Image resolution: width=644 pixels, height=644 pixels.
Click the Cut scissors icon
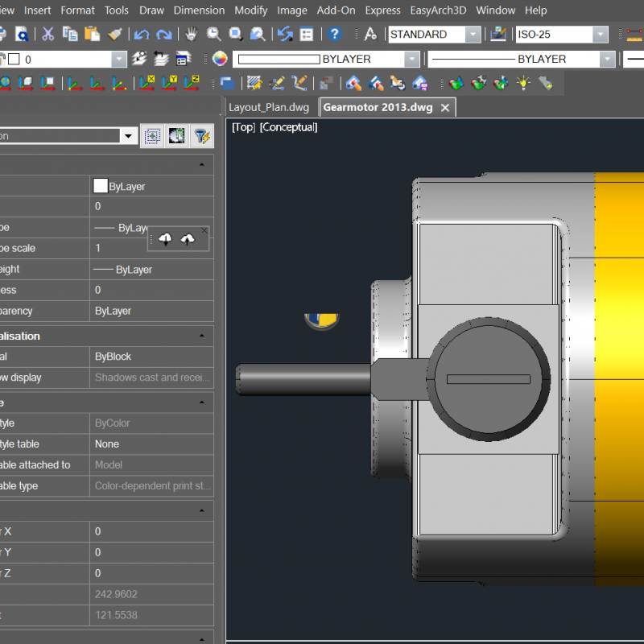coord(47,34)
